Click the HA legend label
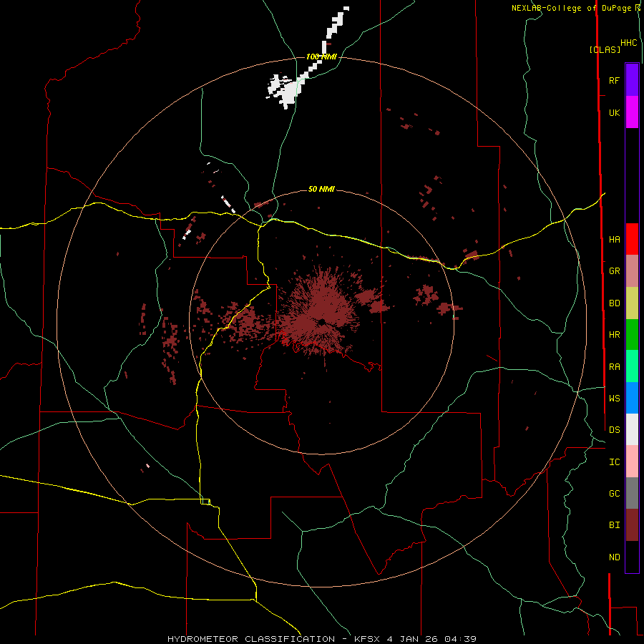 tap(614, 240)
